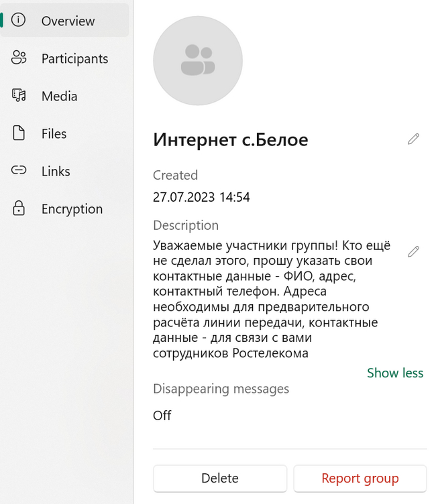Click the Media icon in sidebar
436x504 pixels.
tap(19, 95)
